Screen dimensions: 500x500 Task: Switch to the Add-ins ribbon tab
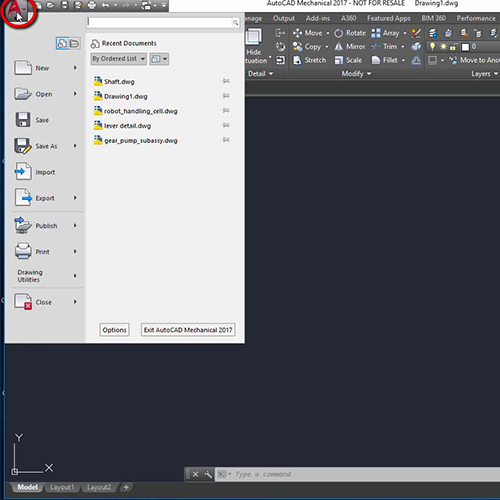318,18
